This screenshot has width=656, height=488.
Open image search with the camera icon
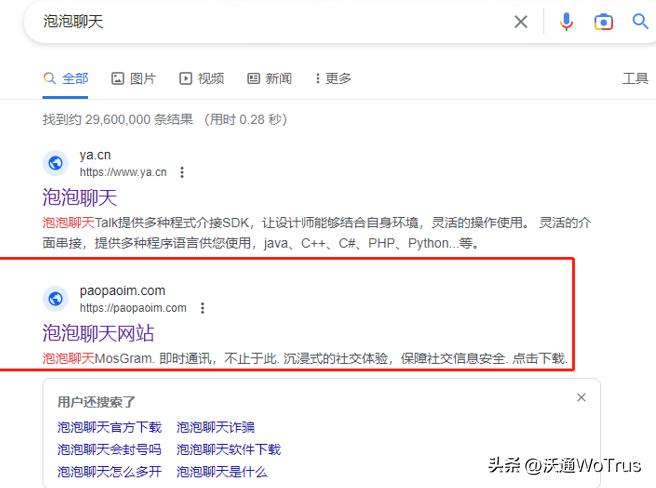[603, 22]
